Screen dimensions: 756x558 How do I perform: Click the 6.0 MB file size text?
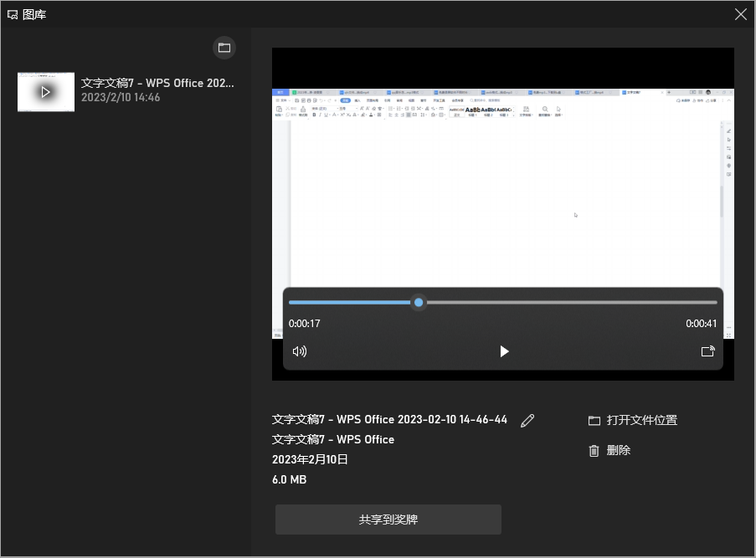[290, 480]
